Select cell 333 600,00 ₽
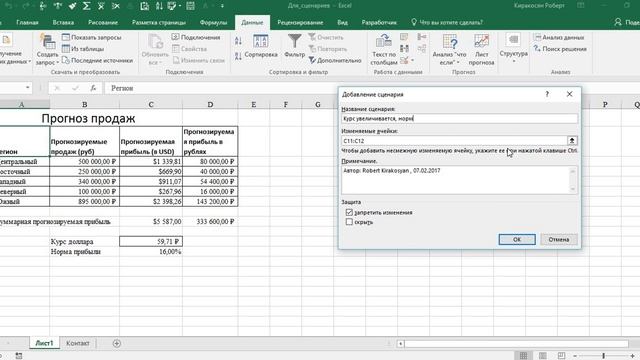Viewport: 640px width, 360px height. coord(210,221)
